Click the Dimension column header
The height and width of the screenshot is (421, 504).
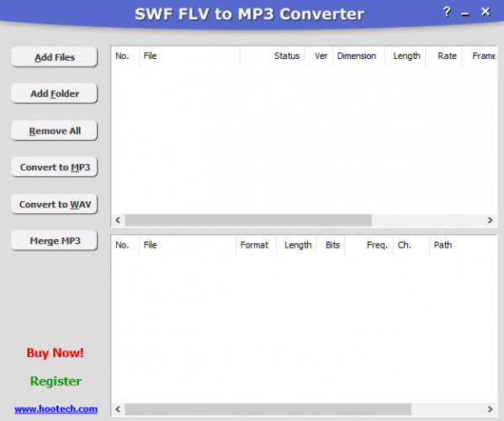point(358,56)
